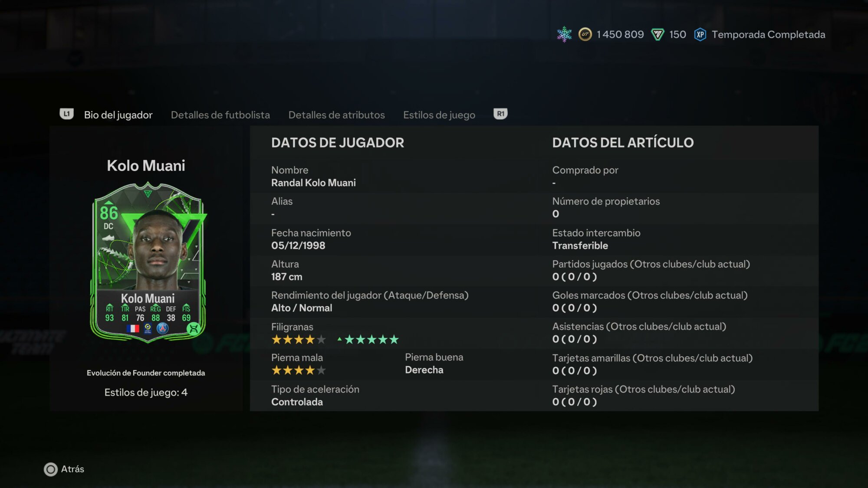
Task: Click the snowflake icon in top bar
Action: pyautogui.click(x=564, y=34)
